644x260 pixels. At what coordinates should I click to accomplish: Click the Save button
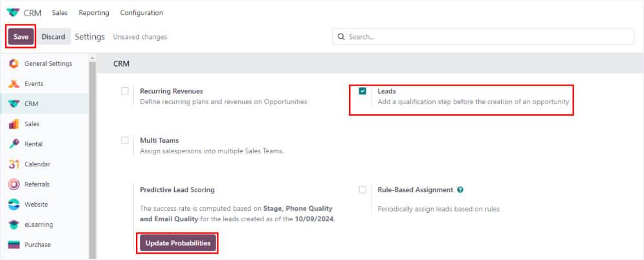coord(21,37)
